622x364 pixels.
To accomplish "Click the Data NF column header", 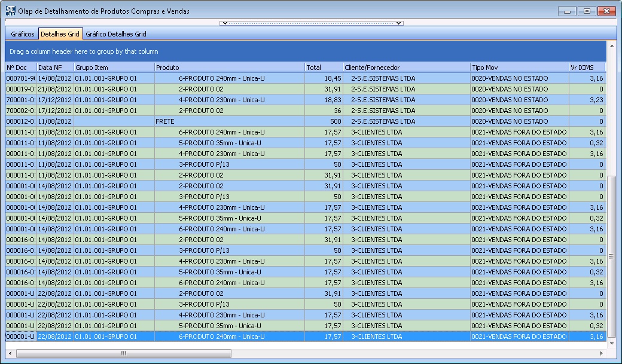I will pos(54,68).
